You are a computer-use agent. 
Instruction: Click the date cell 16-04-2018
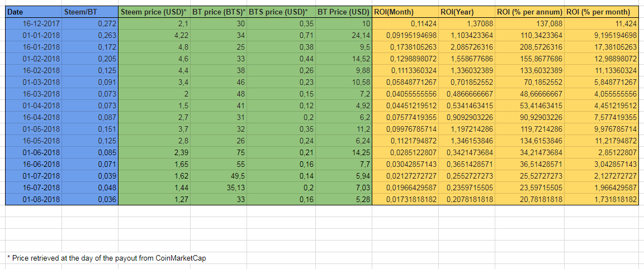coord(34,117)
